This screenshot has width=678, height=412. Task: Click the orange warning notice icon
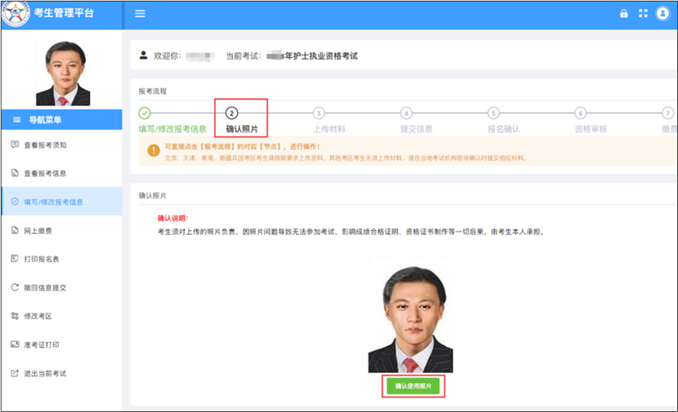pyautogui.click(x=153, y=151)
